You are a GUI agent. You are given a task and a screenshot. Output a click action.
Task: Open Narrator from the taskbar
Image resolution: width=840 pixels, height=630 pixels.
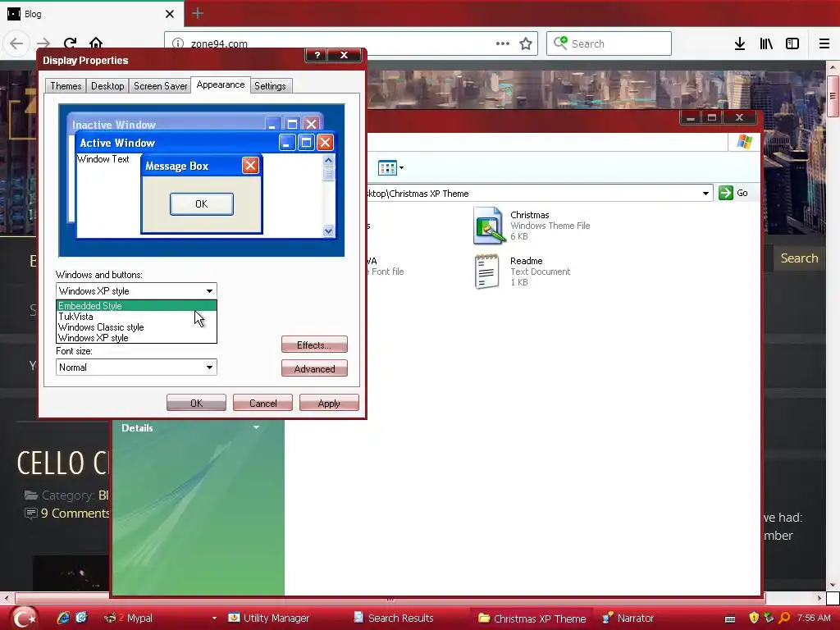click(628, 619)
